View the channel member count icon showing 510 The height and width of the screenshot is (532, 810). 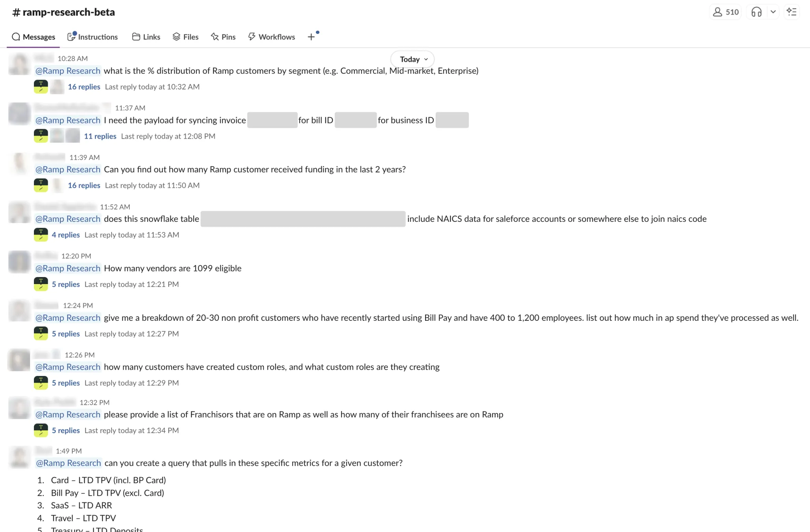coord(718,12)
